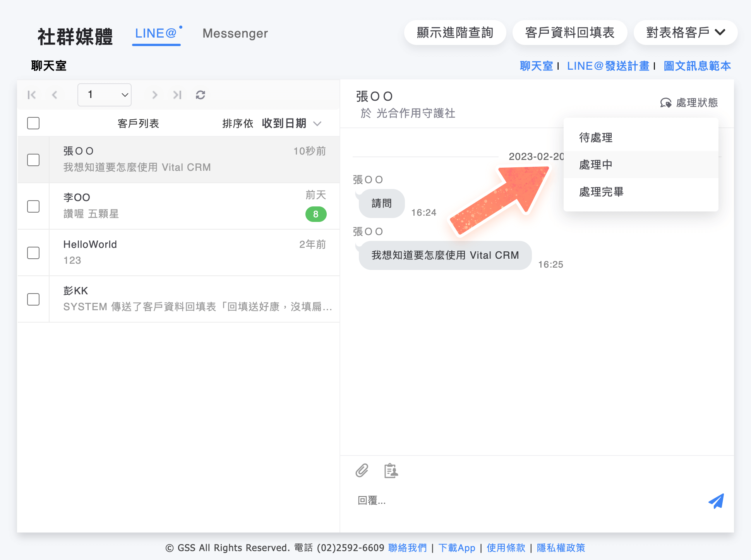Image resolution: width=751 pixels, height=560 pixels.
Task: Switch to the LINE@ tab
Action: [x=156, y=34]
